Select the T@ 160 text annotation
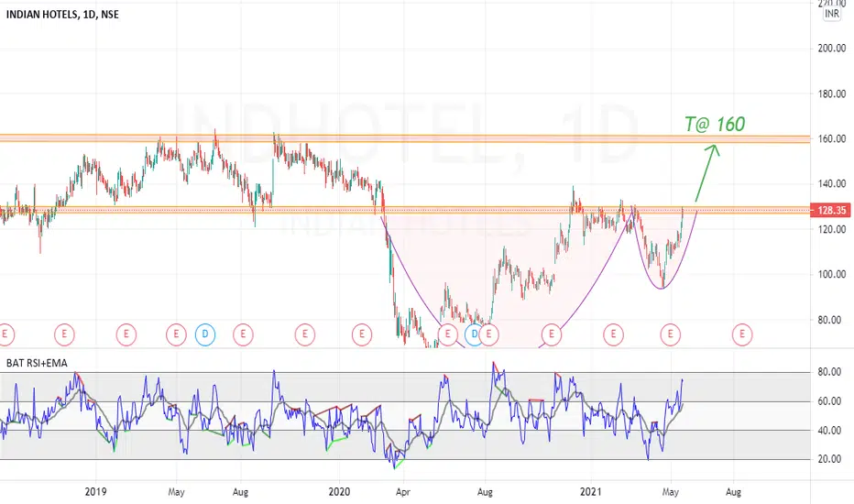Screen dimensions: 854x504 coord(715,125)
